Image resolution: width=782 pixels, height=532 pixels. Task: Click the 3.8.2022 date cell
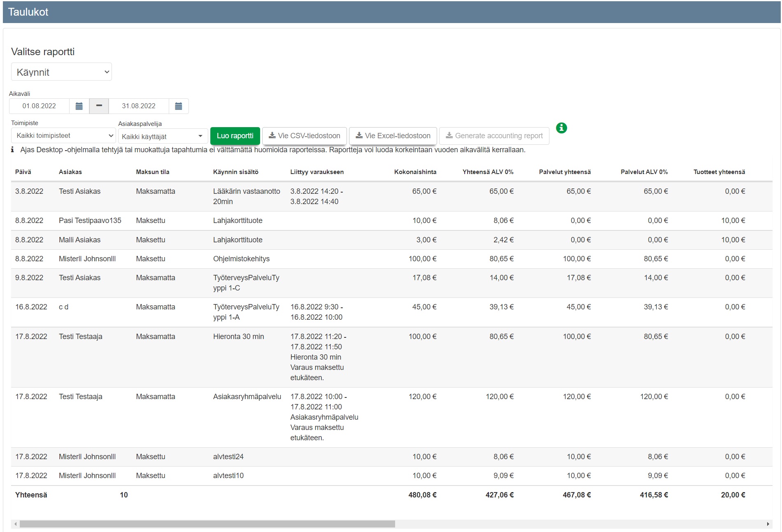click(29, 191)
